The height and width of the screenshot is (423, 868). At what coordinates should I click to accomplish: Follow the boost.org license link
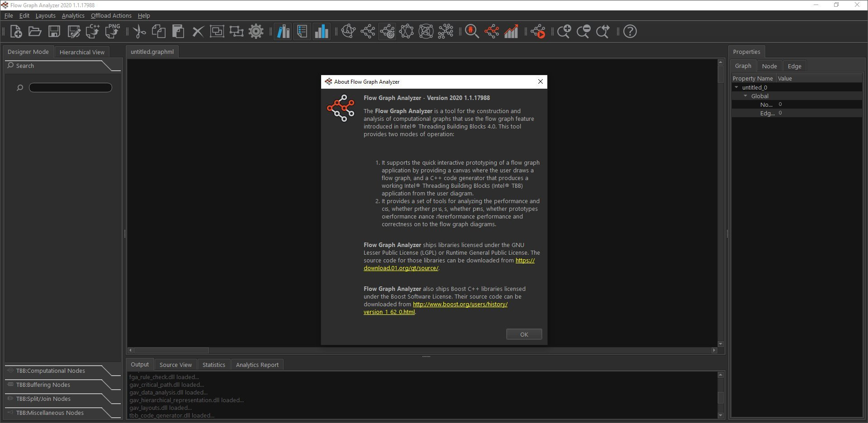point(460,304)
